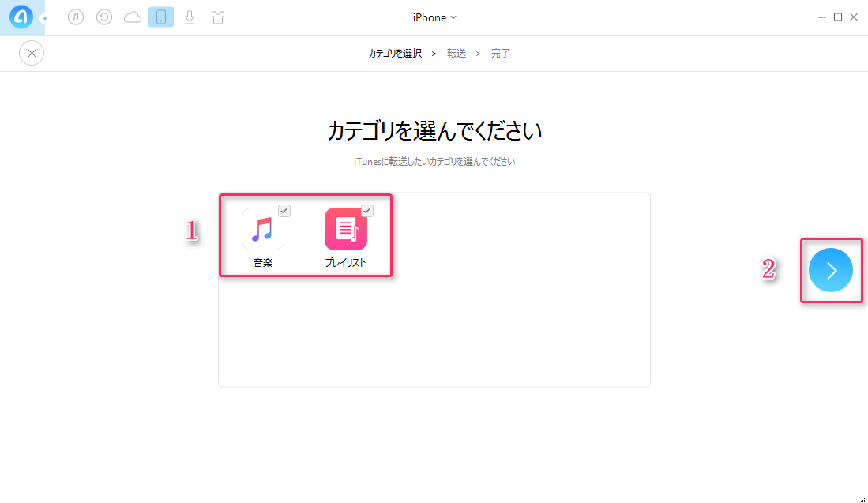The width and height of the screenshot is (868, 503).
Task: Click the カテゴリを選んでください heading
Action: (434, 131)
